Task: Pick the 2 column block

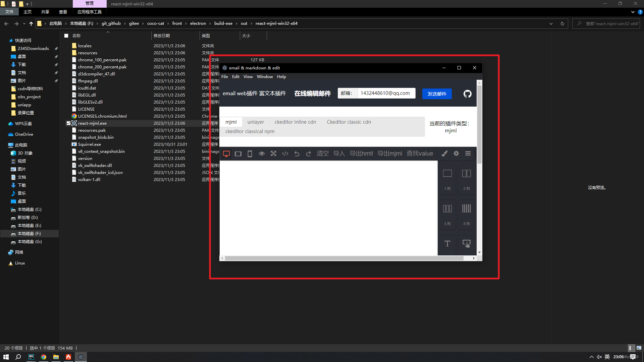Action: (467, 179)
